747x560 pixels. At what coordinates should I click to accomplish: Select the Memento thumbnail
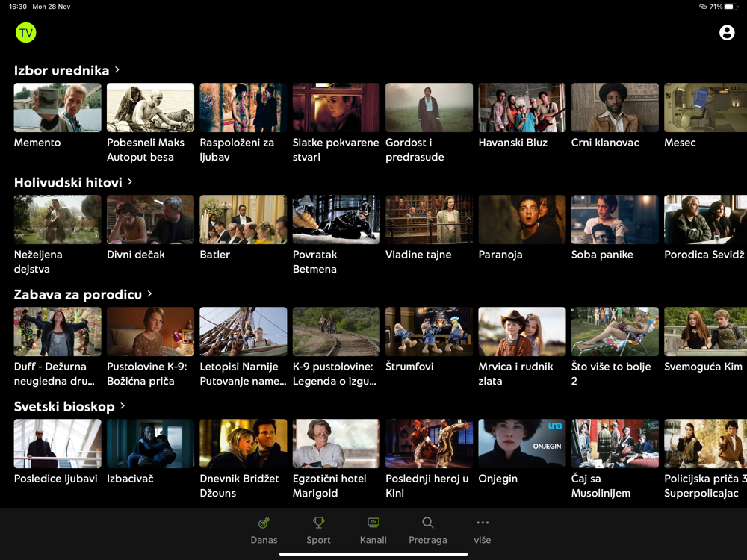point(58,108)
